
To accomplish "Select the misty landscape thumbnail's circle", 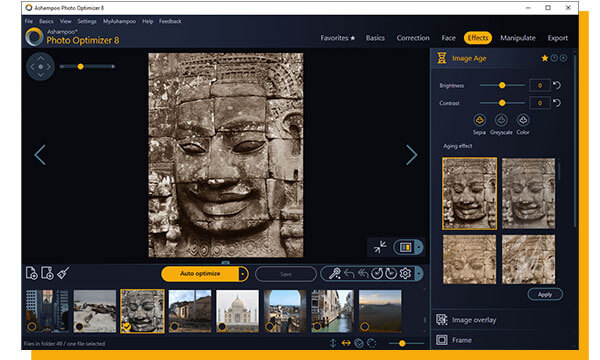I will tap(364, 327).
